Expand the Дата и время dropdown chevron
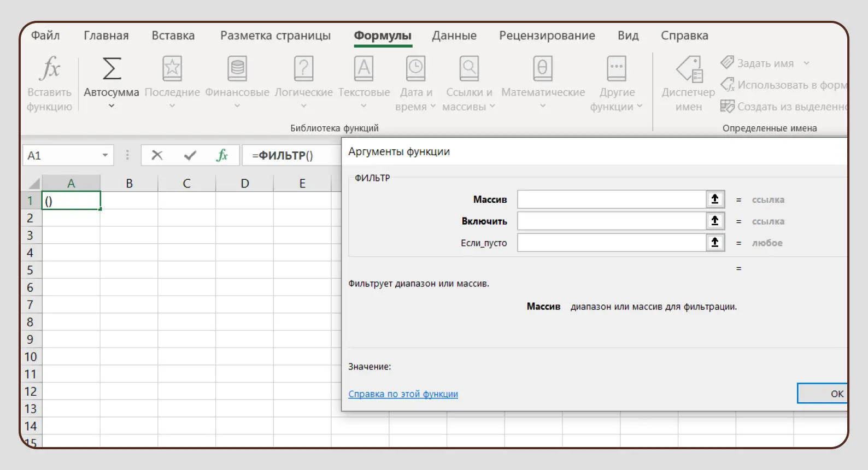 pos(433,106)
